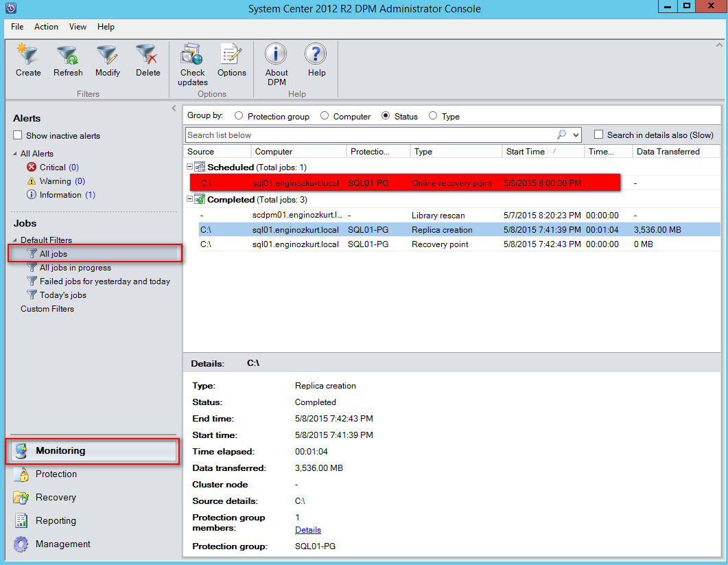Click the blue question mark Help icon
Viewport: 728px width, 565px height.
(316, 54)
